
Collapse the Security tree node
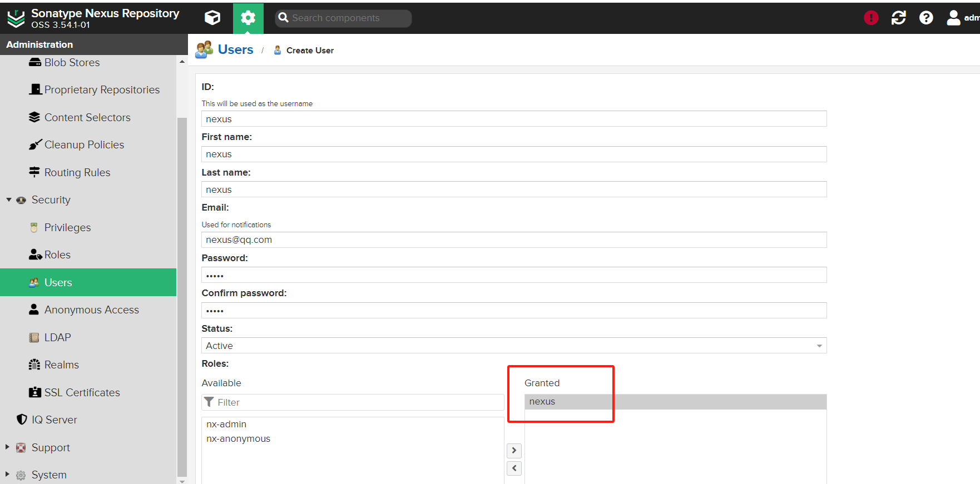click(x=8, y=199)
